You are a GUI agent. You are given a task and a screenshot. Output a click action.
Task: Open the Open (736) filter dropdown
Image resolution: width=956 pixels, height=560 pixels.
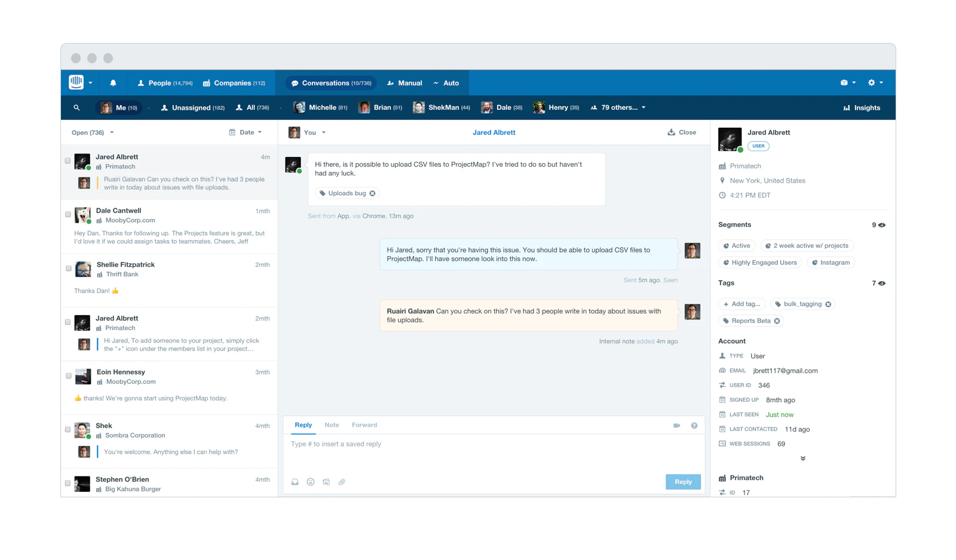pos(93,133)
